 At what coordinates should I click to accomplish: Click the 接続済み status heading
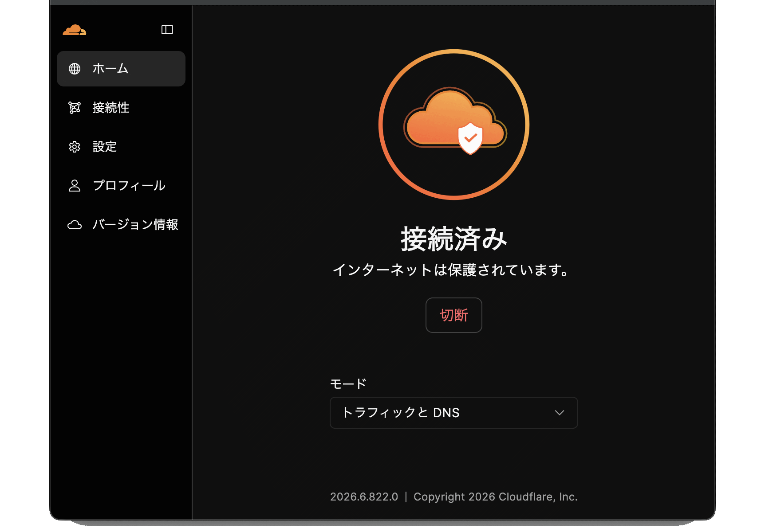click(454, 239)
